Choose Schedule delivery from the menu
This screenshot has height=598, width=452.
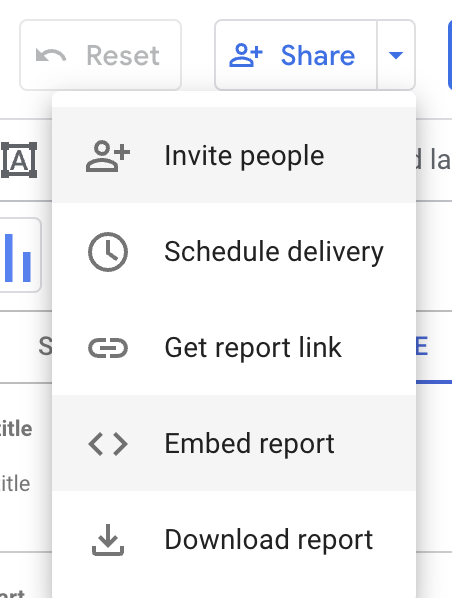tap(234, 251)
